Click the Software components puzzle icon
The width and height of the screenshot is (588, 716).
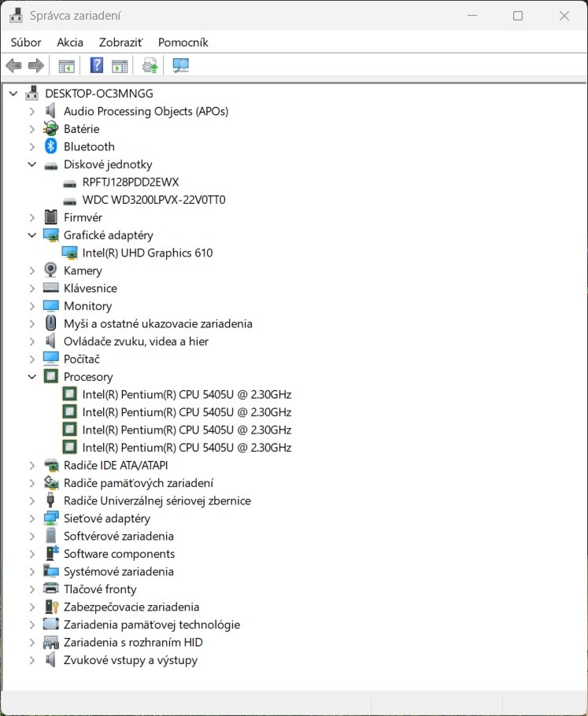click(x=52, y=553)
